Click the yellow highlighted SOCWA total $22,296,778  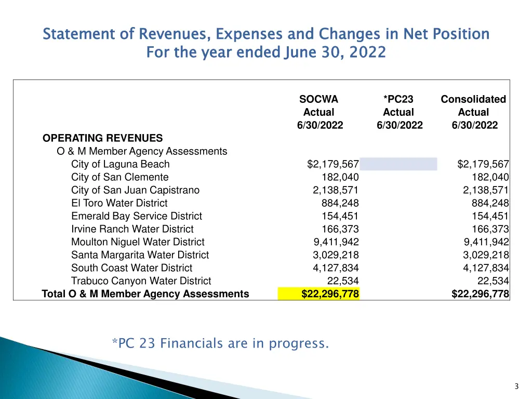318,294
